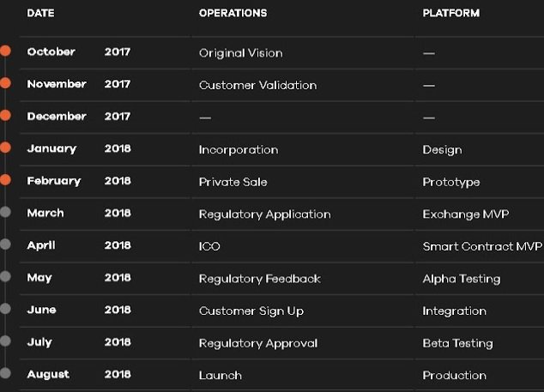Click the February 2018 orange timeline dot
The image size is (544, 392).
tap(5, 180)
